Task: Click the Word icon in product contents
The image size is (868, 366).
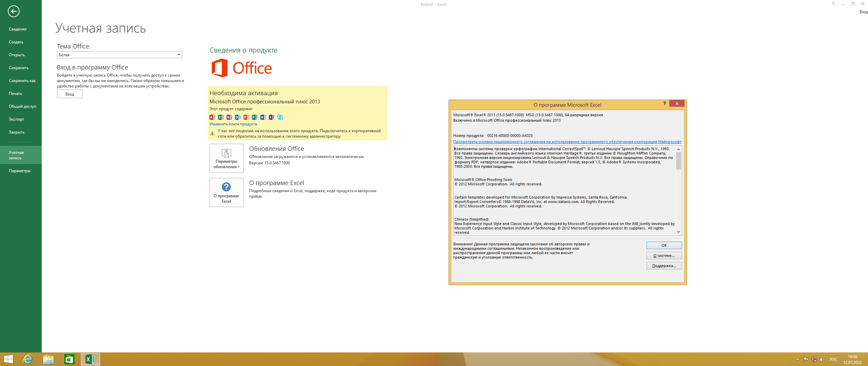Action: coord(263,117)
